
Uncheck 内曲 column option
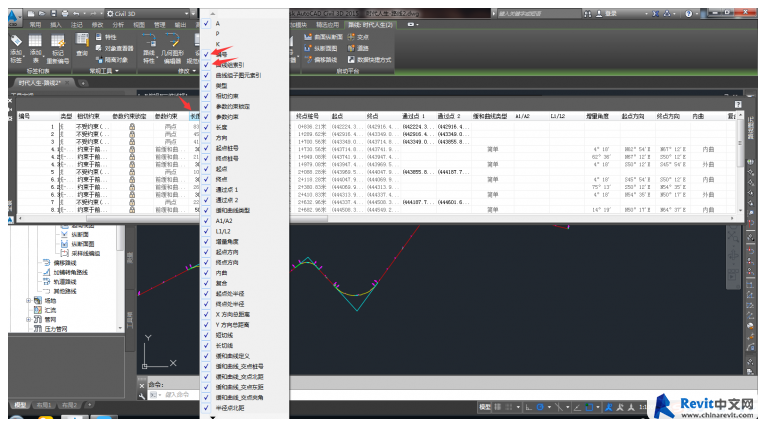pos(207,273)
